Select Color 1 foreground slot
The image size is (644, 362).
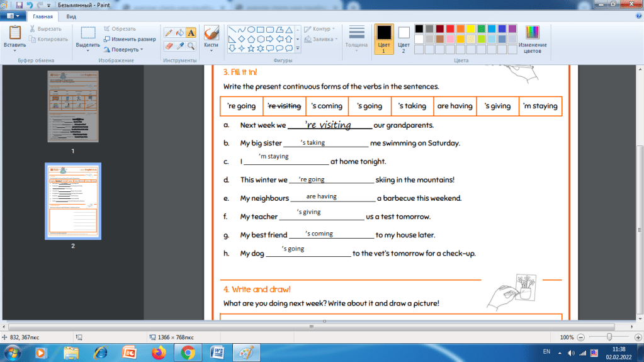[x=383, y=38]
